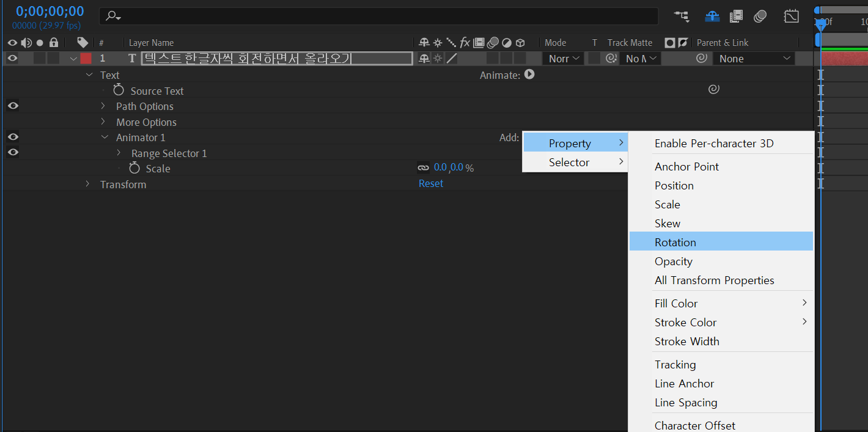Click the fx Effects column header
Screen dimensions: 868x432
(x=465, y=43)
